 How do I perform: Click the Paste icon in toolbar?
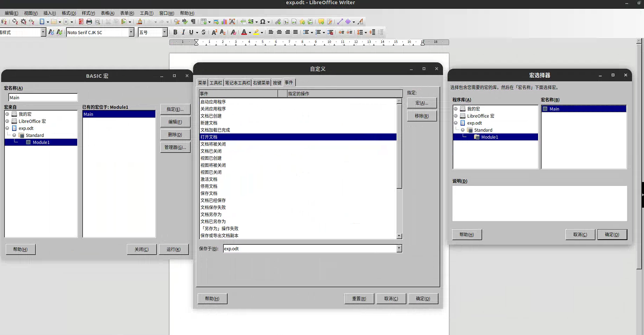point(124,22)
